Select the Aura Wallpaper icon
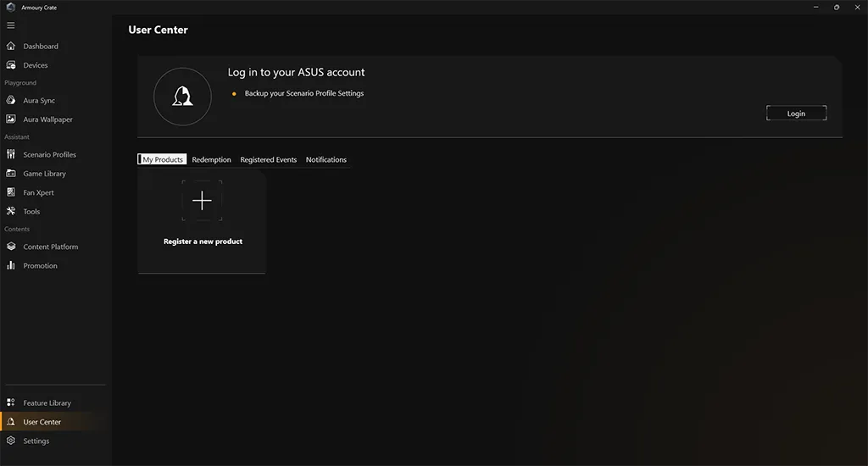The height and width of the screenshot is (466, 868). (11, 119)
